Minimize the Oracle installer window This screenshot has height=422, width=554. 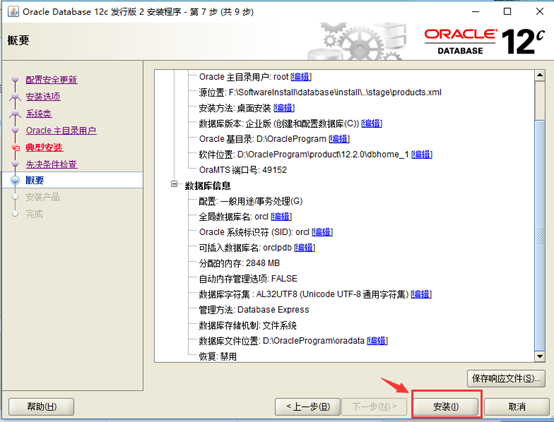click(x=476, y=12)
